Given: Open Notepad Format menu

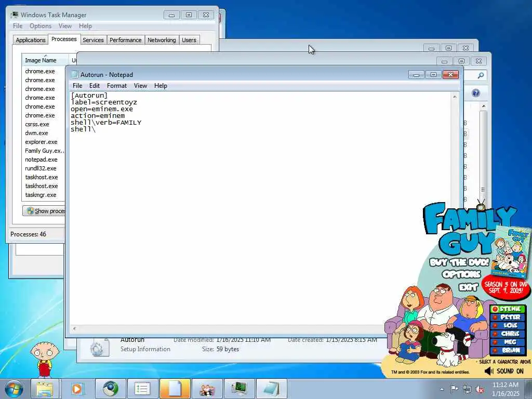Looking at the screenshot, I should 117,86.
